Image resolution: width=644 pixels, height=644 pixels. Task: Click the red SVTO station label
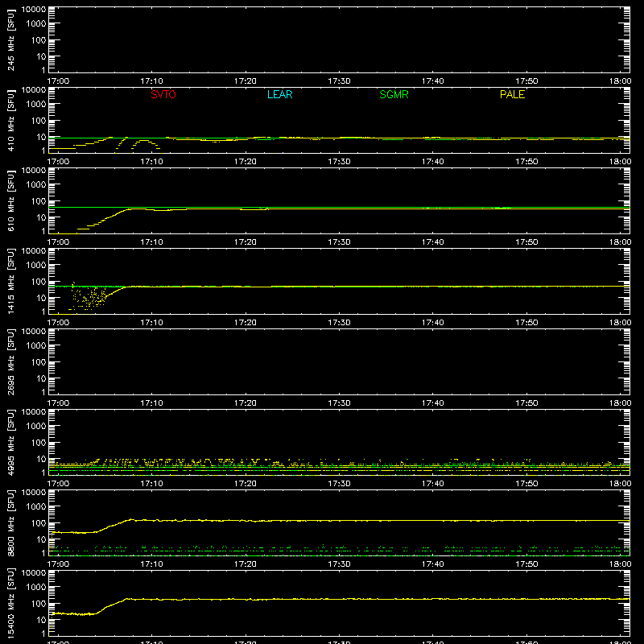163,94
